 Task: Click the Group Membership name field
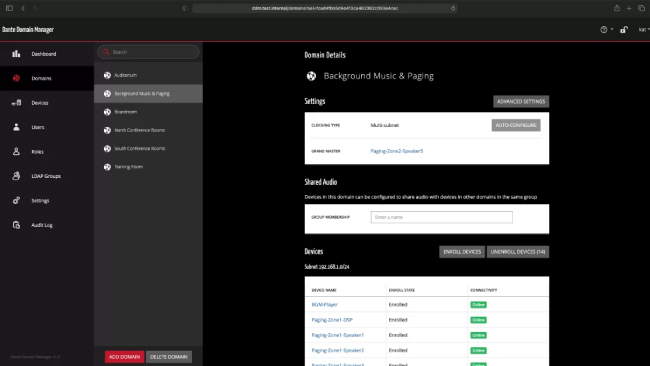tap(441, 217)
